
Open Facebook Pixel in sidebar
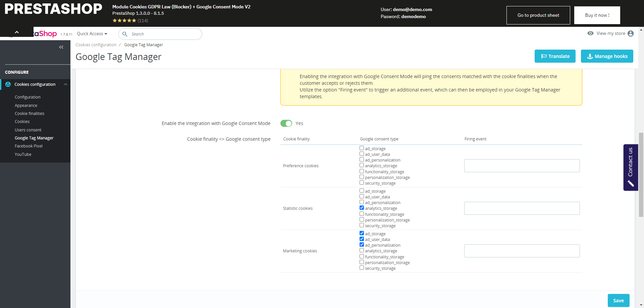(29, 146)
